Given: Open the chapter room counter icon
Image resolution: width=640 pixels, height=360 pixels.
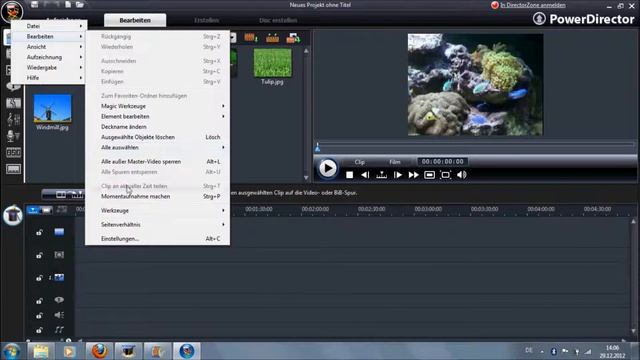Looking at the screenshot, I should tap(13, 152).
